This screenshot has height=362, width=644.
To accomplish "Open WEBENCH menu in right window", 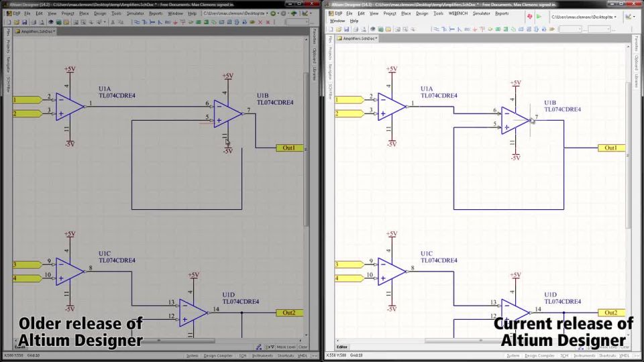I will point(458,13).
